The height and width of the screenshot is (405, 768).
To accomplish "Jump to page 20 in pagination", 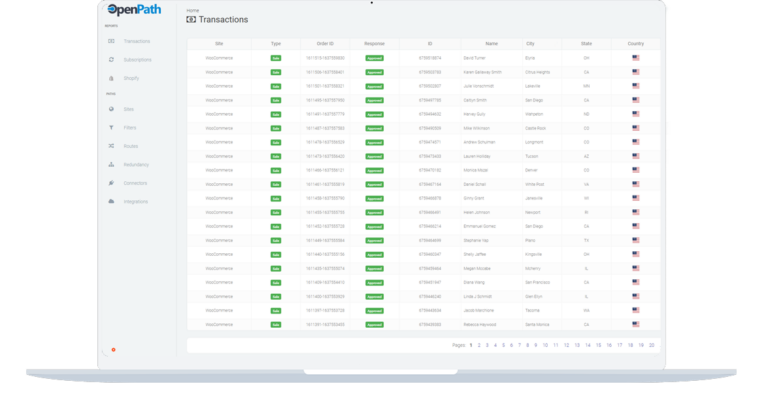I will (x=651, y=345).
